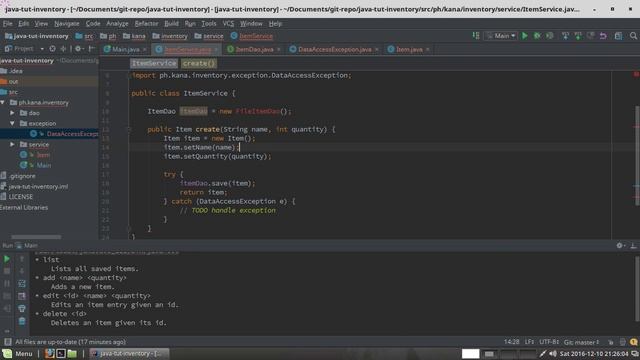
Task: Open line separator LF selector
Action: tap(529, 342)
